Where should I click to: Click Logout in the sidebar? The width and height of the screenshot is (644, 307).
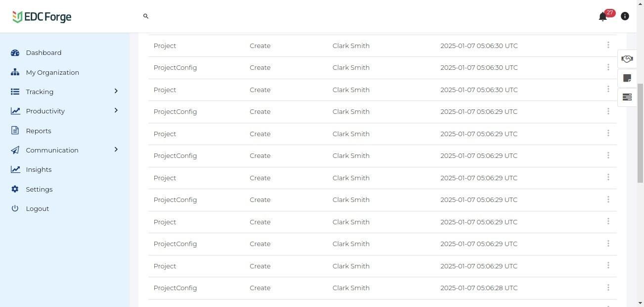[x=37, y=208]
